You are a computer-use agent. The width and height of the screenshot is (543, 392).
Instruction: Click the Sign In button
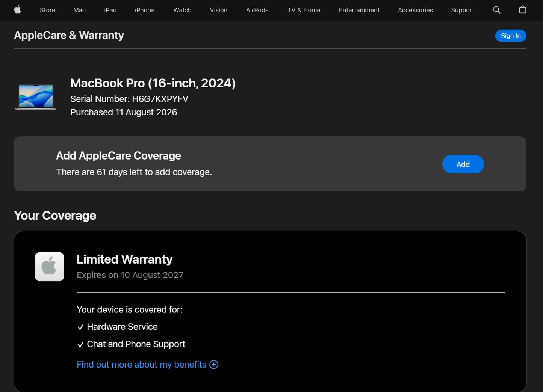click(511, 36)
